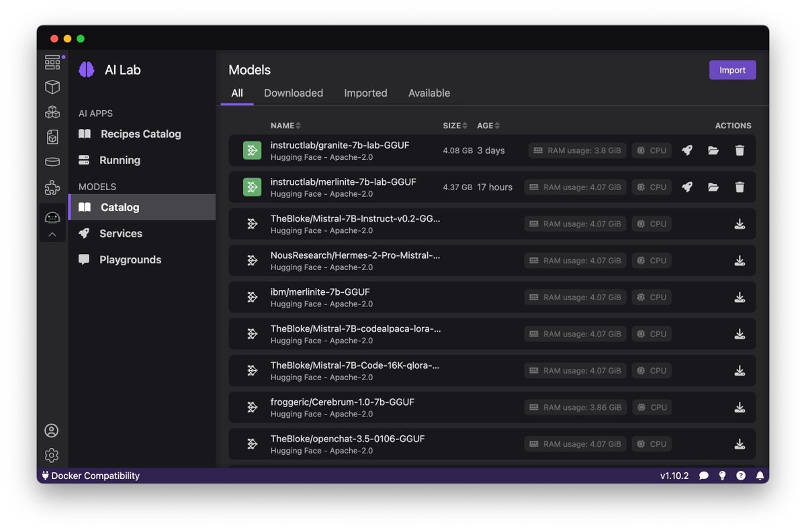Sort models by the SIZE column
Viewport: 806px width, 532px height.
click(455, 126)
